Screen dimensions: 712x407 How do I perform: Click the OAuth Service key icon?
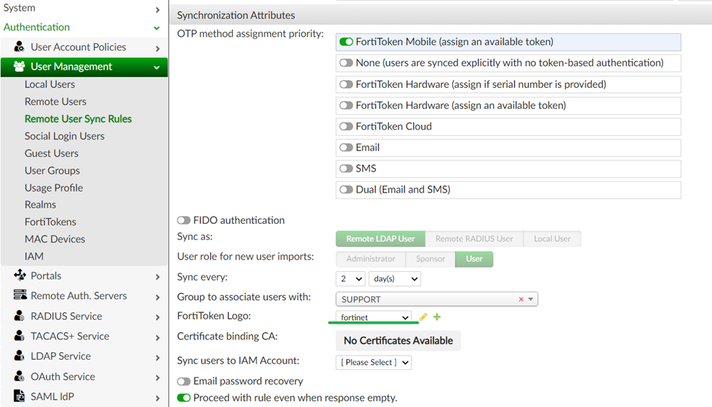point(19,377)
